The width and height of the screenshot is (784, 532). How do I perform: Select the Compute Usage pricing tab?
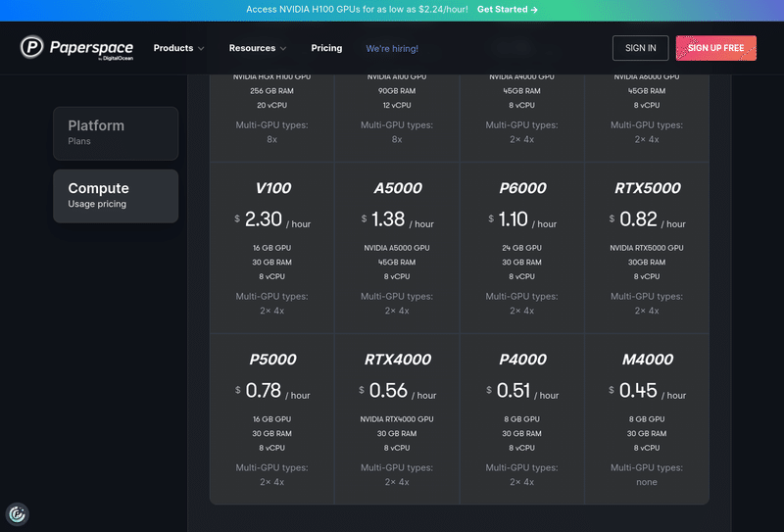point(116,196)
